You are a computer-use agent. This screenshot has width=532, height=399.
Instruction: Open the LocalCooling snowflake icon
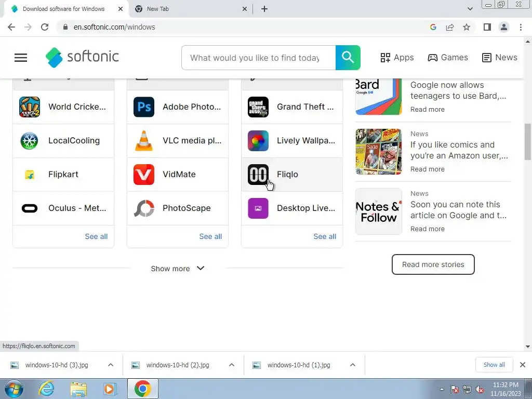tap(30, 140)
